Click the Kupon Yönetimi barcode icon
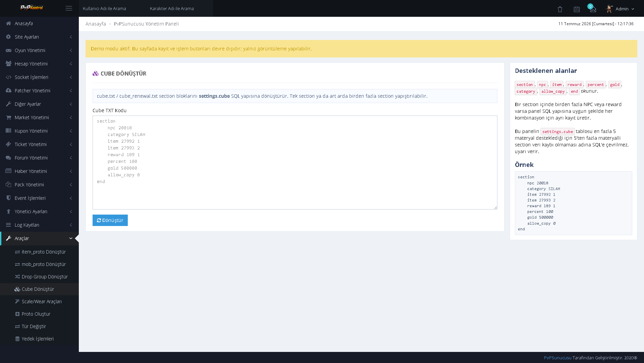This screenshot has height=363, width=644. tap(8, 131)
